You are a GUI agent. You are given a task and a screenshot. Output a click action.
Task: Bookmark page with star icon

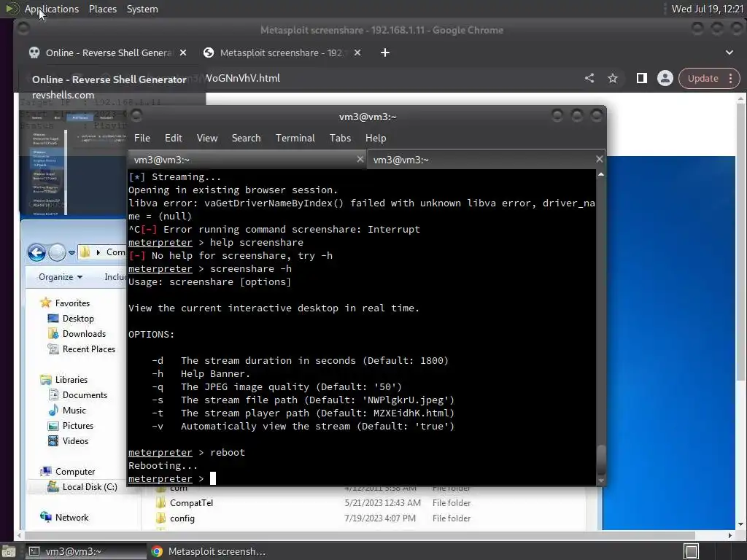[x=613, y=78]
